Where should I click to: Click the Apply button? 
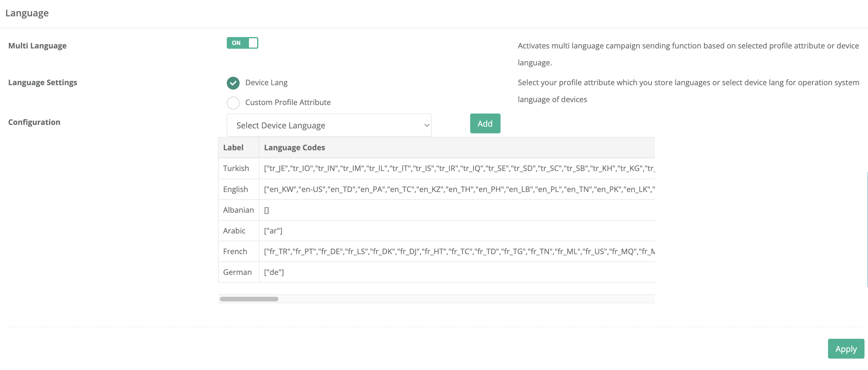pos(846,349)
